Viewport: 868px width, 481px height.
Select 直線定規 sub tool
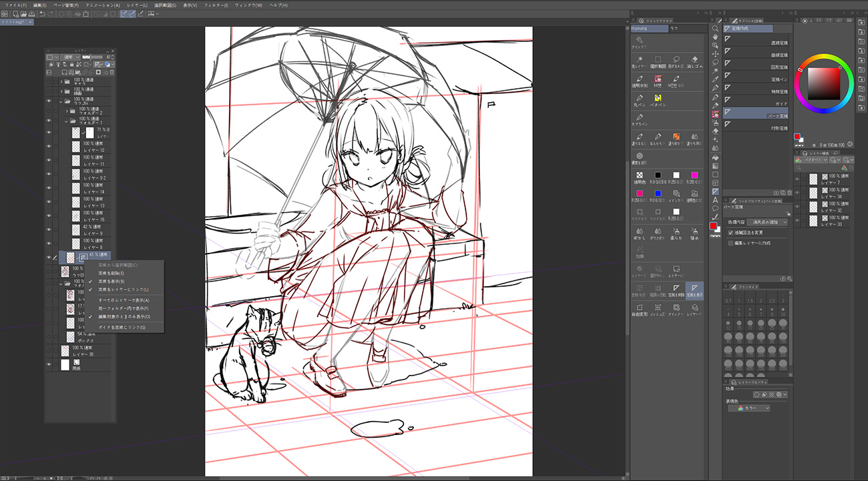tap(756, 40)
